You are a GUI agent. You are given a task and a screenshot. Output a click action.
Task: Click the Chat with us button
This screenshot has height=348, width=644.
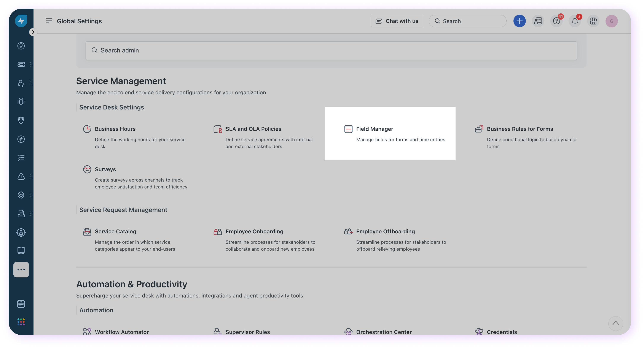pyautogui.click(x=397, y=21)
